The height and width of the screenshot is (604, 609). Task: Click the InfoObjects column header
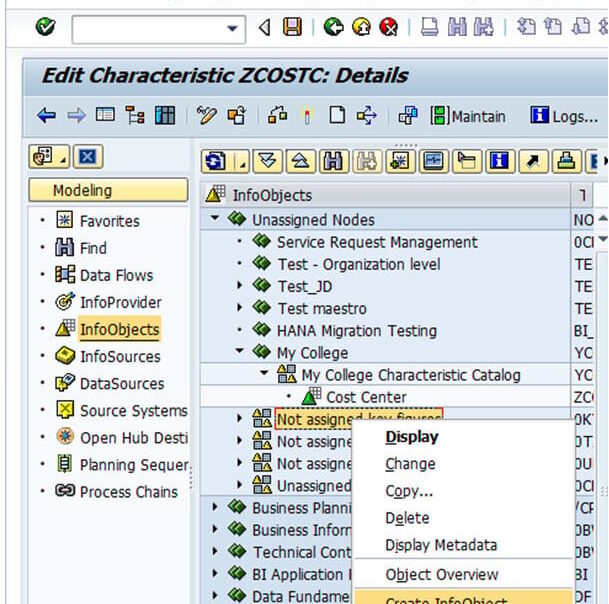pyautogui.click(x=386, y=195)
